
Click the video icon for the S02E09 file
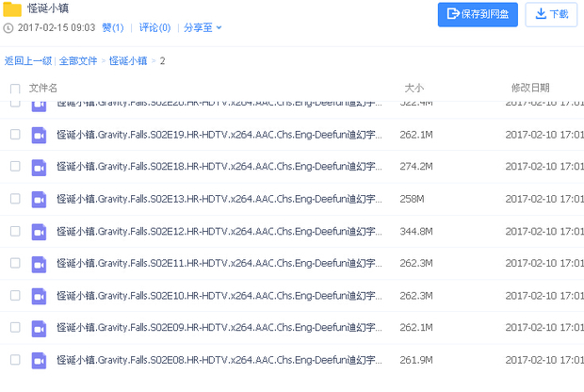tap(39, 328)
